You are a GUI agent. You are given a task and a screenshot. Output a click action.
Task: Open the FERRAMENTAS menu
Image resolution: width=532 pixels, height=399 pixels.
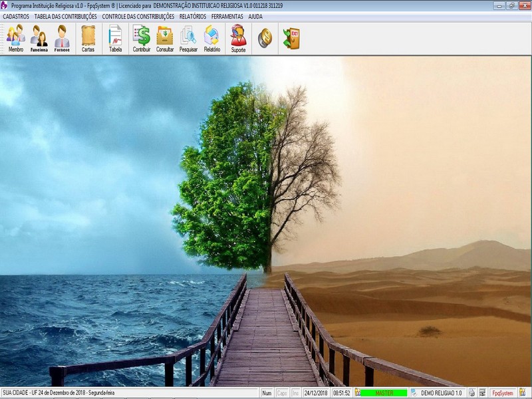click(x=227, y=16)
